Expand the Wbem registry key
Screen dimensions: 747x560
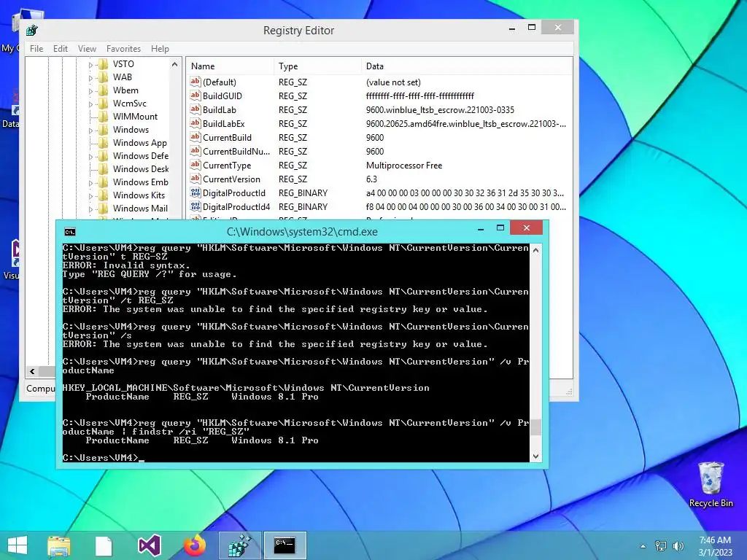(90, 90)
